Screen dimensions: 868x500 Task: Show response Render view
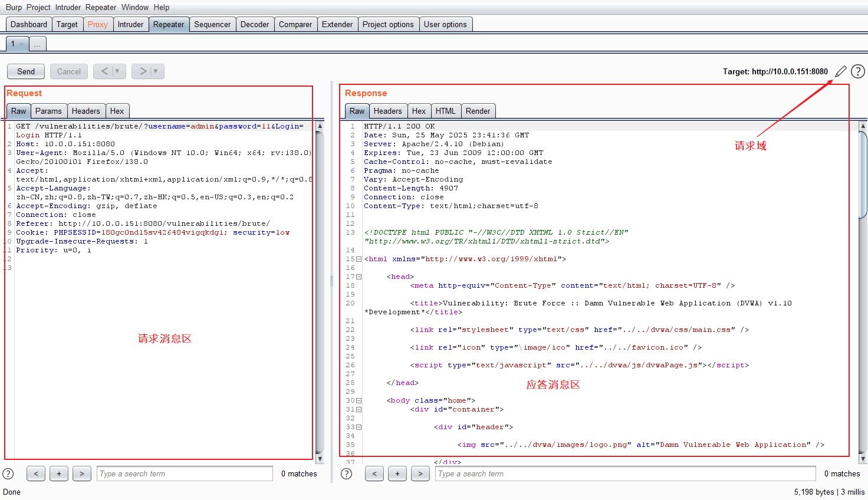point(478,111)
